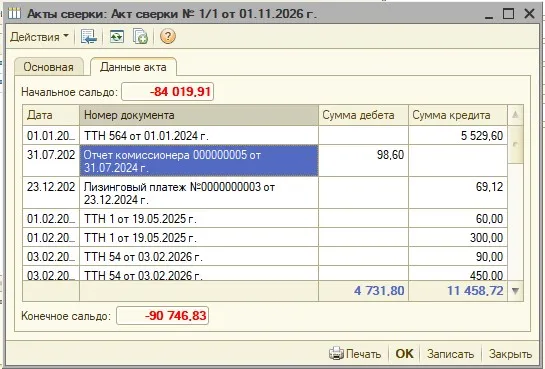Screen dimensions: 545x369
Task: Click the debit total 4 731,80
Action: pos(363,291)
